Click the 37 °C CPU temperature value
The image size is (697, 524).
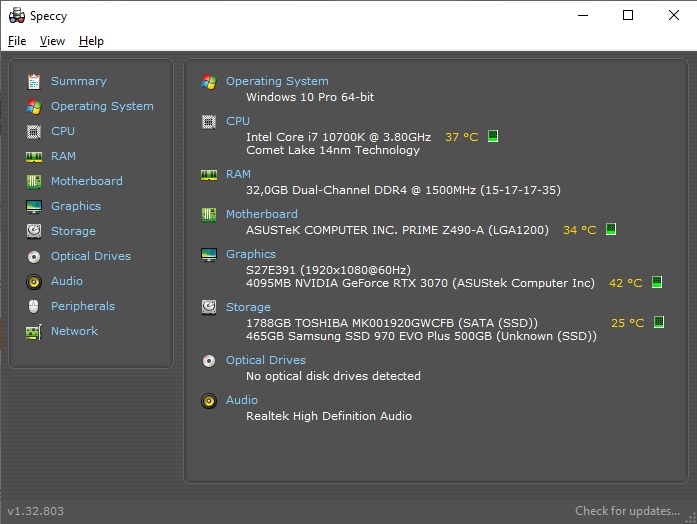coord(461,137)
